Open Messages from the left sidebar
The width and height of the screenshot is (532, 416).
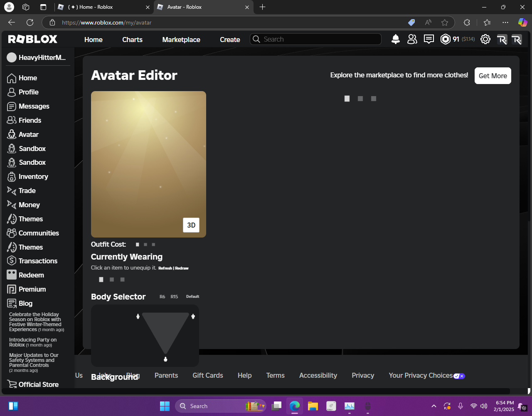pos(34,106)
